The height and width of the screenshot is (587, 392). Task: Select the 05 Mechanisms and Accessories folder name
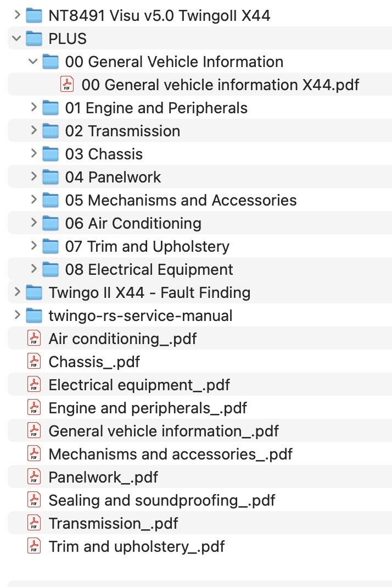point(181,200)
